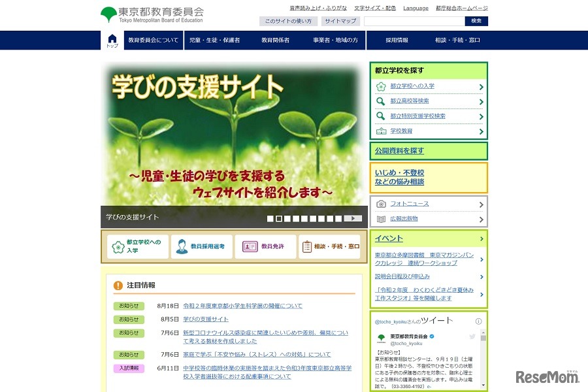Viewport: 588px width, 392px height.
Task: Select the 教員採用選考 person icon
Action: tap(182, 245)
